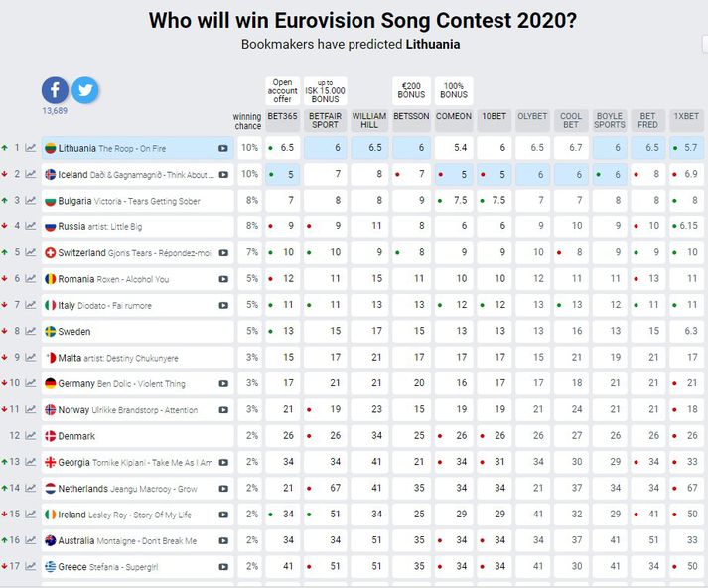This screenshot has height=588, width=708.
Task: Open odds history chart for Lithuania
Action: pos(31,148)
